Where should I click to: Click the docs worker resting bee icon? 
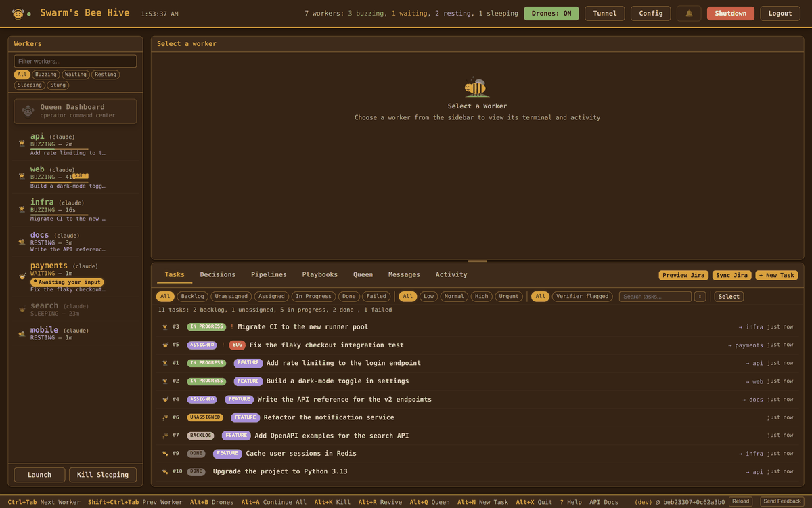point(22,242)
